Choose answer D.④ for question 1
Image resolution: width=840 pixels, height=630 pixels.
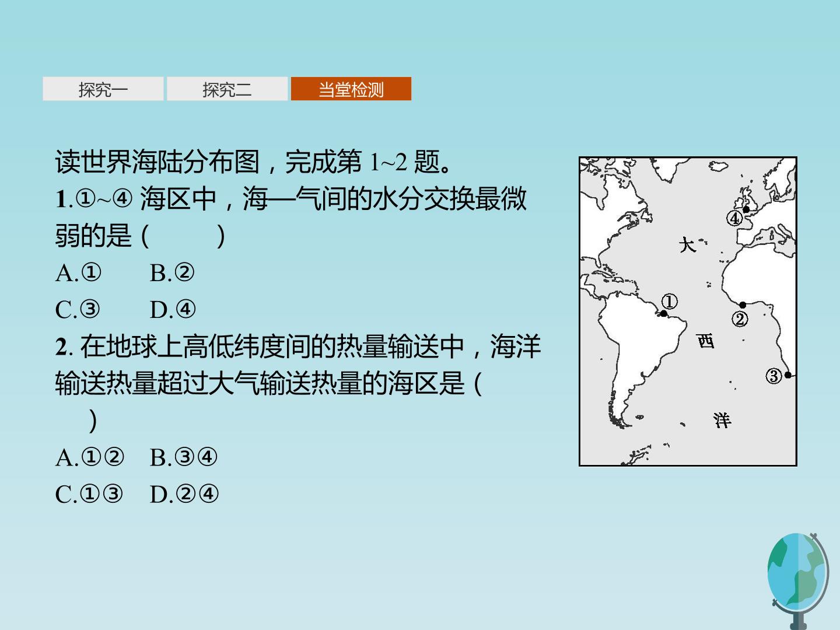[x=173, y=310]
